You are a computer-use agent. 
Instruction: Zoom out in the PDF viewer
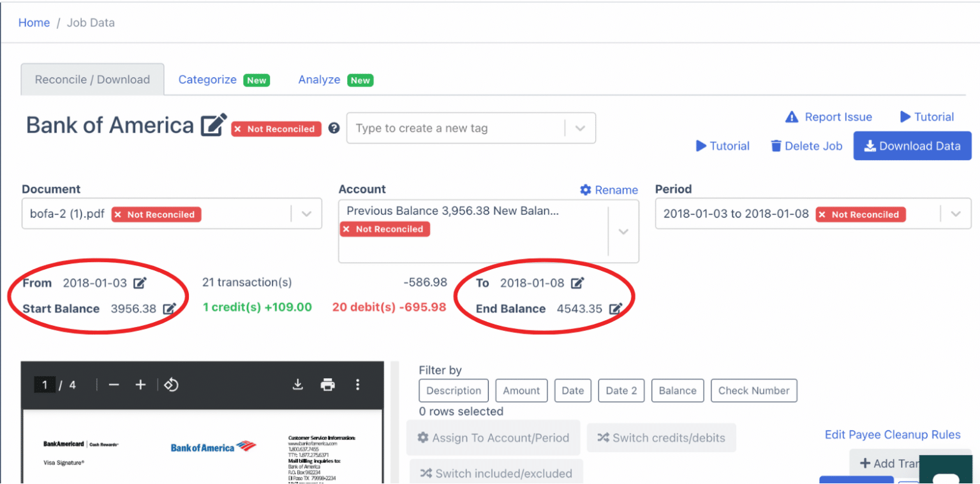[x=114, y=385]
